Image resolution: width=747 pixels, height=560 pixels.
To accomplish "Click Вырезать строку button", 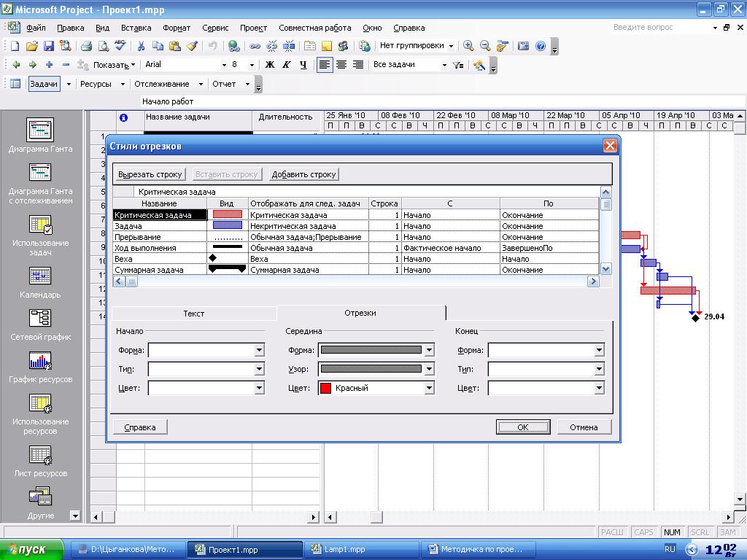I will pos(150,174).
